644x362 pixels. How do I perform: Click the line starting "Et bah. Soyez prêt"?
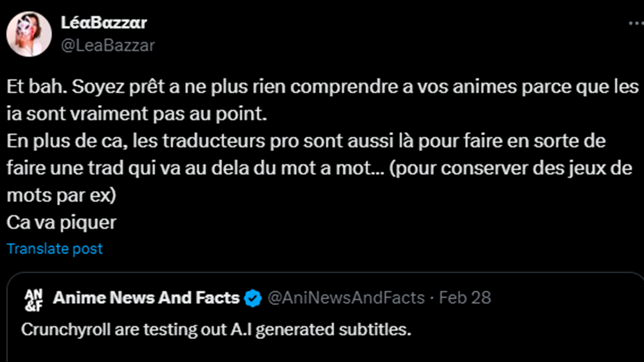(x=322, y=87)
